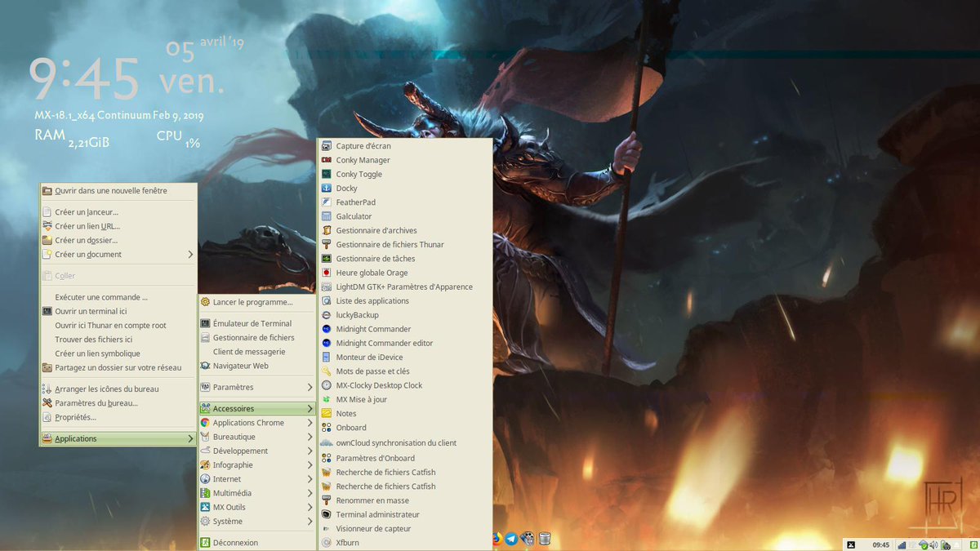Expand the Système submenu arrow
980x551 pixels.
[x=310, y=521]
